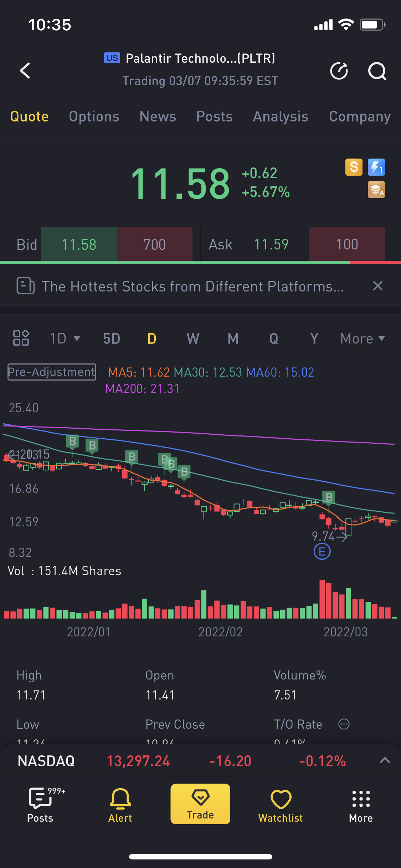401x868 pixels.
Task: Tap the orange dollar sign badge
Action: 354,167
